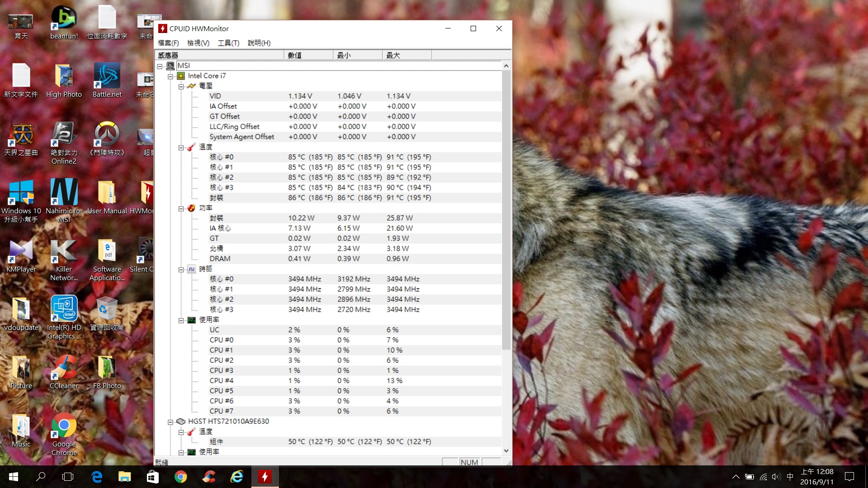Show hidden system tray icons

pos(736,477)
